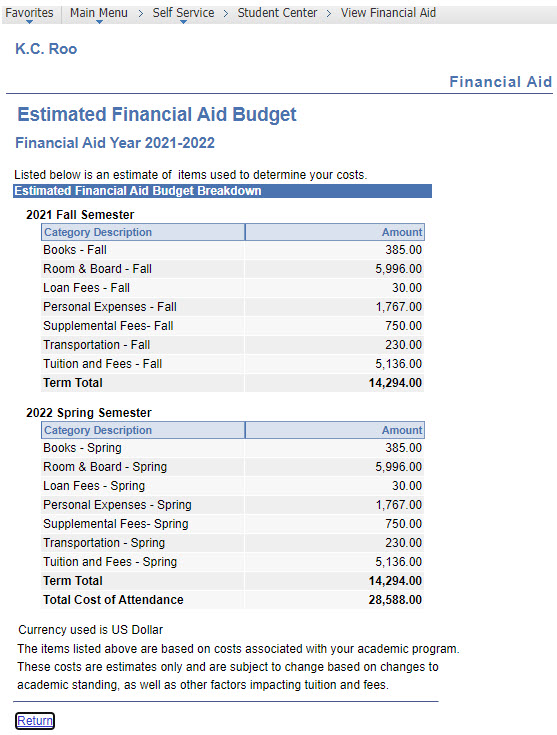Click Fall Tuition and Fees amount 5,136.00
This screenshot has width=557, height=735.
399,364
